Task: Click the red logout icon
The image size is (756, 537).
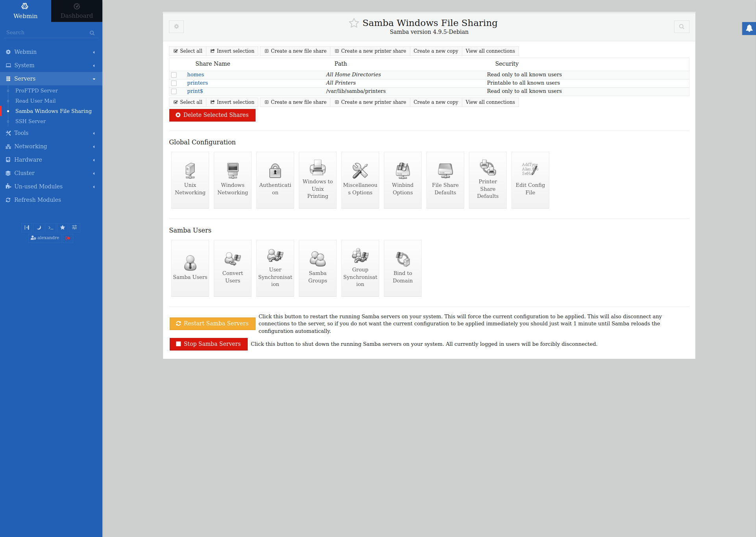Action: click(68, 238)
